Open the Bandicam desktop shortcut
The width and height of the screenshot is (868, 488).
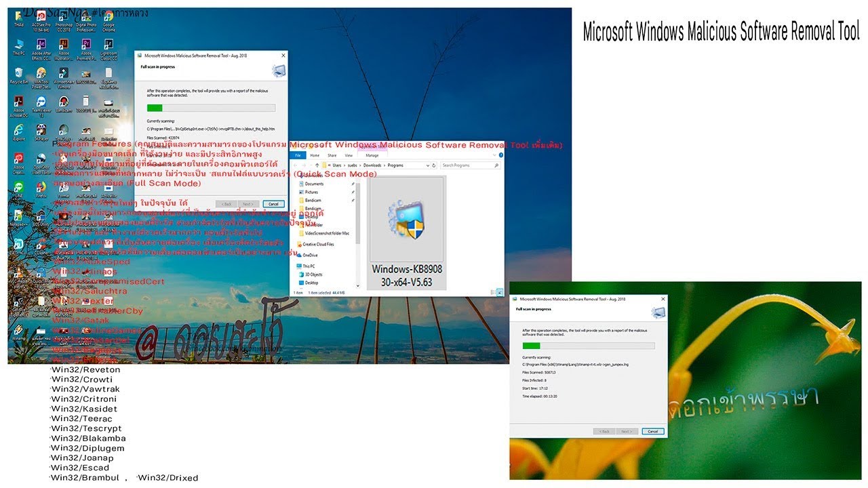click(x=63, y=104)
